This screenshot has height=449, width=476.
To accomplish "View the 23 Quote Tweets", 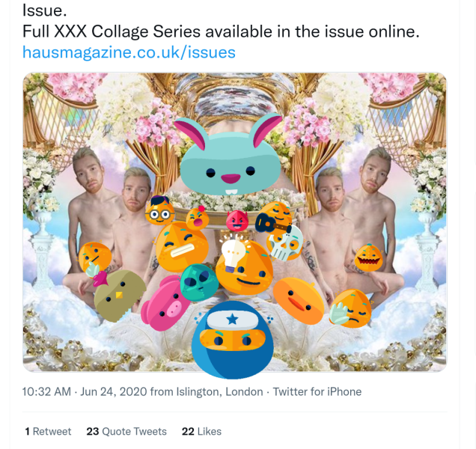I will pos(126,431).
